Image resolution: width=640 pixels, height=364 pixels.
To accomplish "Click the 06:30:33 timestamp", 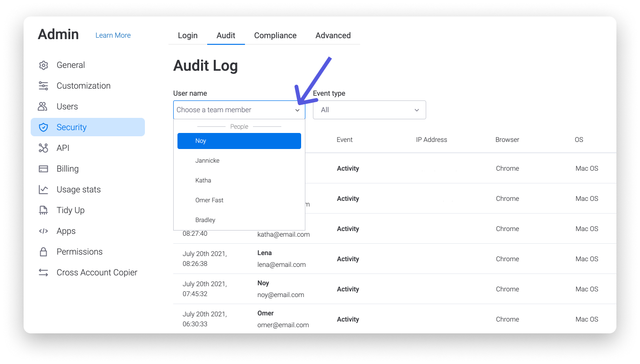I will click(x=195, y=324).
